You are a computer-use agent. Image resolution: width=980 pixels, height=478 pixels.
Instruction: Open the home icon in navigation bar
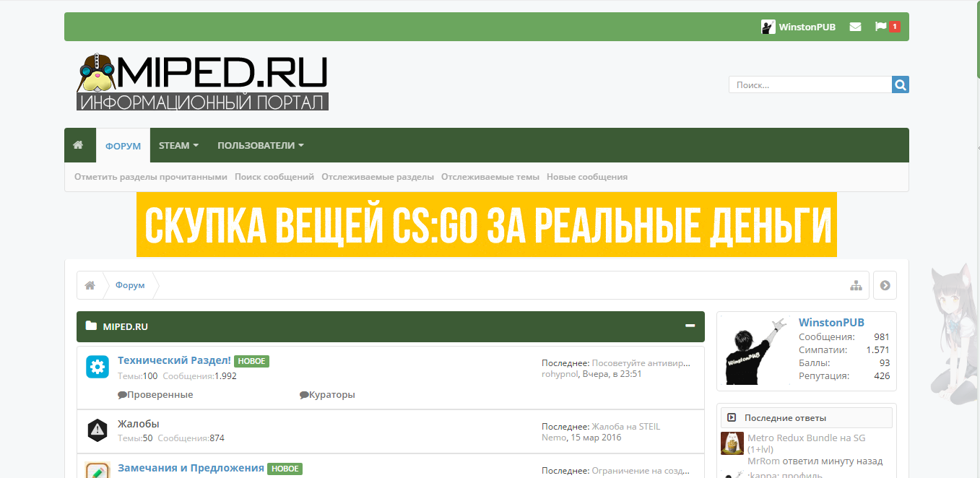pos(78,145)
